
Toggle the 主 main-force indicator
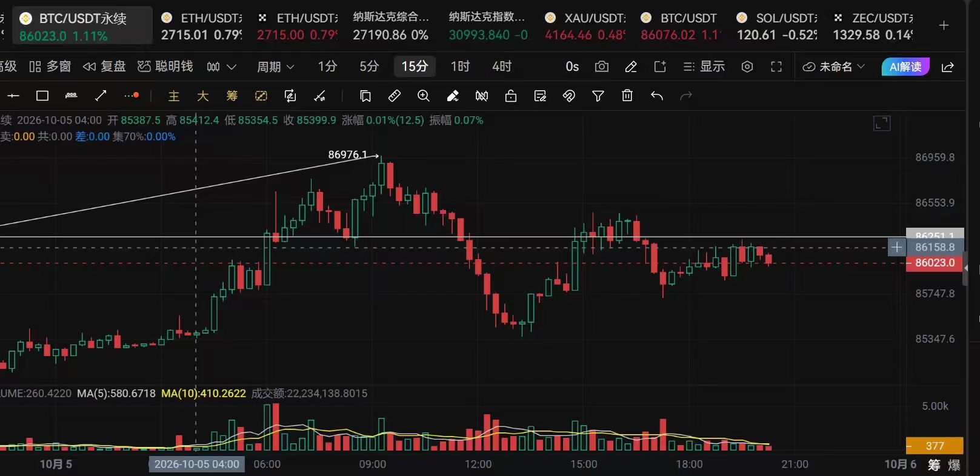[x=174, y=96]
